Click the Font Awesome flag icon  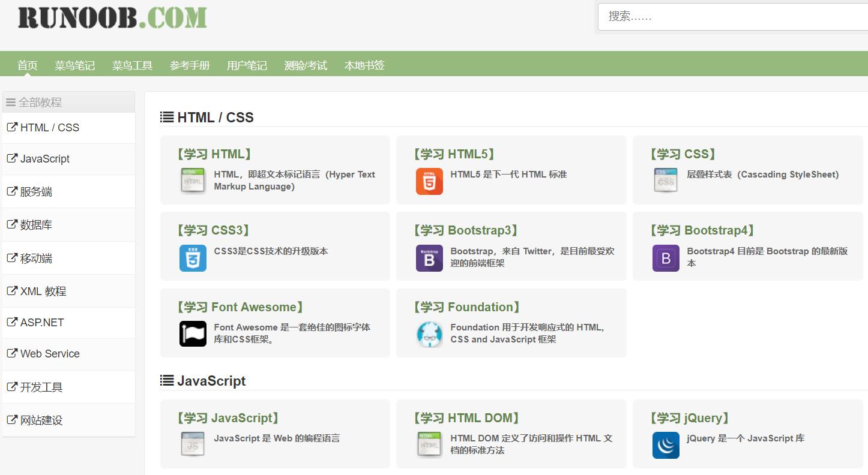click(193, 334)
